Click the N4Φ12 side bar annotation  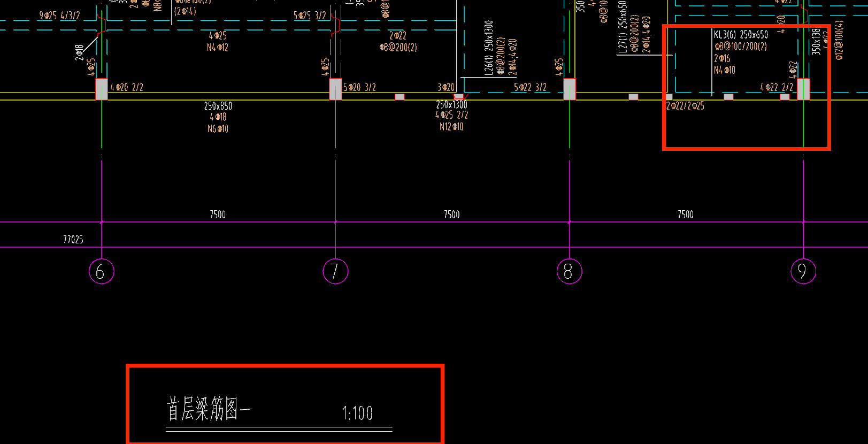(x=218, y=48)
